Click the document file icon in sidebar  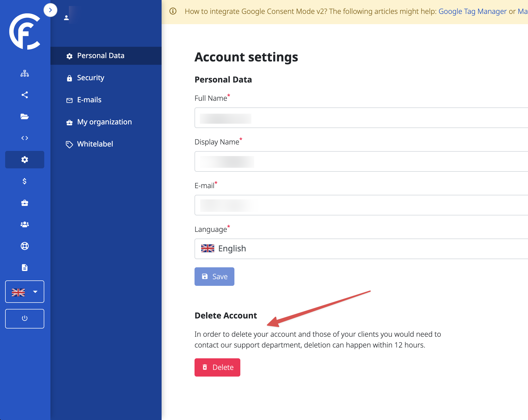[x=25, y=268]
